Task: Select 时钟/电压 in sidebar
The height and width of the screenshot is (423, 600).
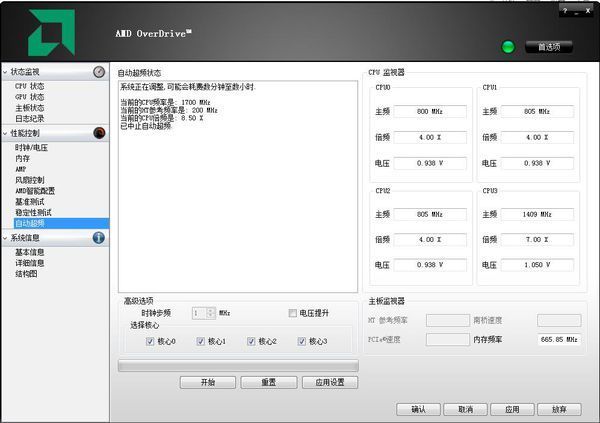Action: pyautogui.click(x=31, y=148)
